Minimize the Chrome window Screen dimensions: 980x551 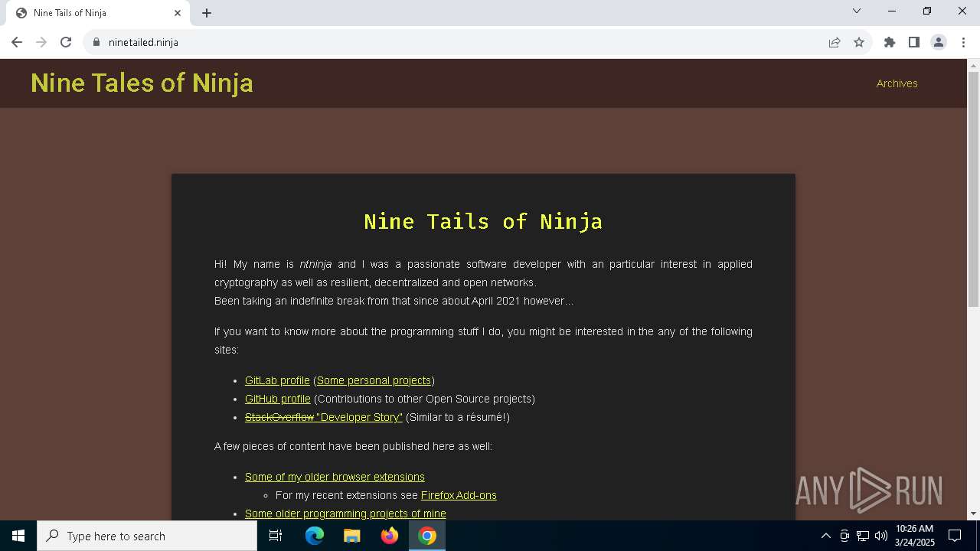click(892, 11)
